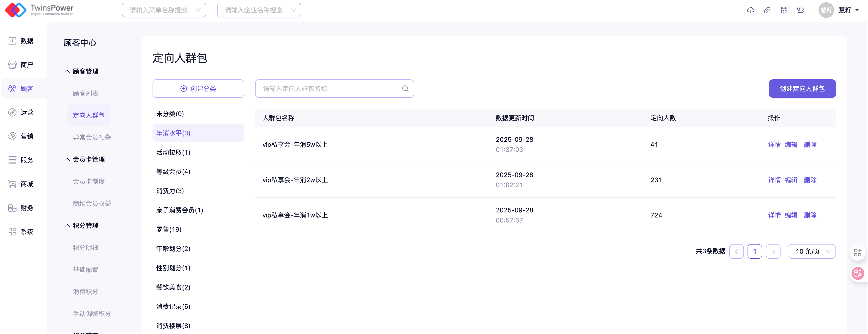Click the translate floating icon
Screen dimensions: 868x334
tap(857, 273)
